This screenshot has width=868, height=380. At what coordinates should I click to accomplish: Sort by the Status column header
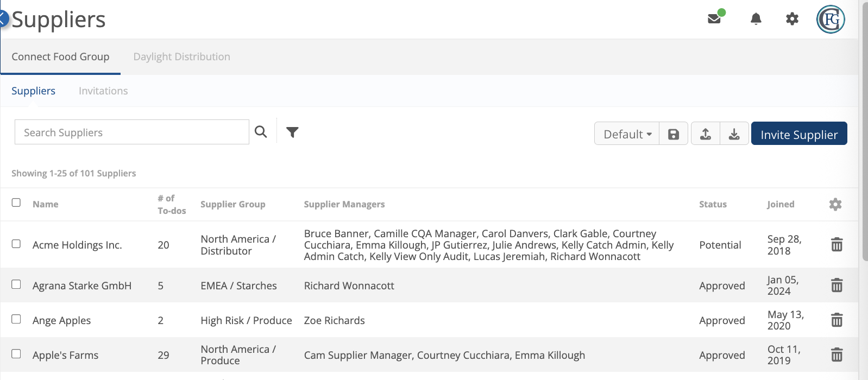[x=713, y=204]
